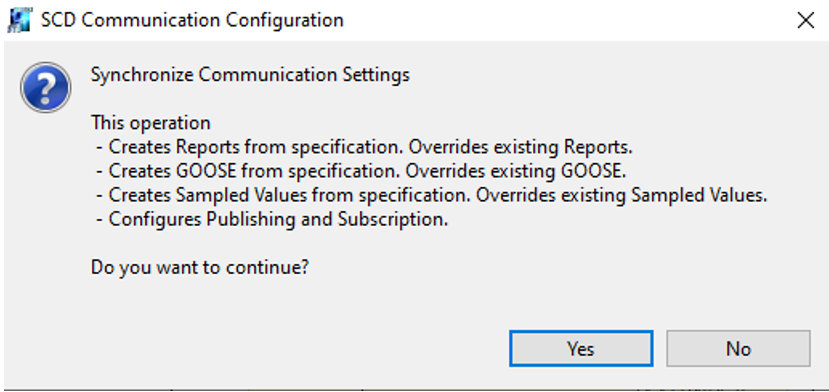
Task: Click the blue question mark icon
Action: (45, 87)
